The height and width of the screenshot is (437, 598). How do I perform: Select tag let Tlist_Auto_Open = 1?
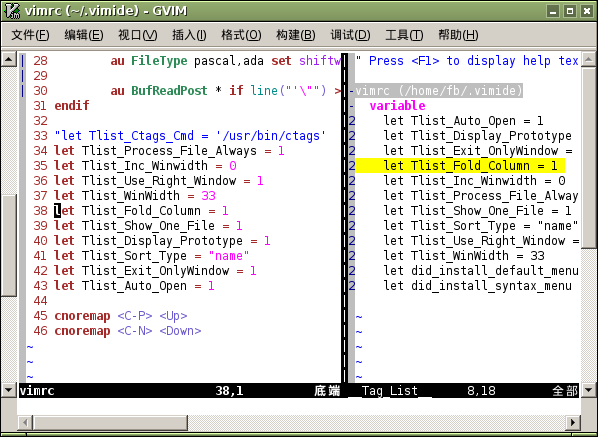(x=463, y=121)
